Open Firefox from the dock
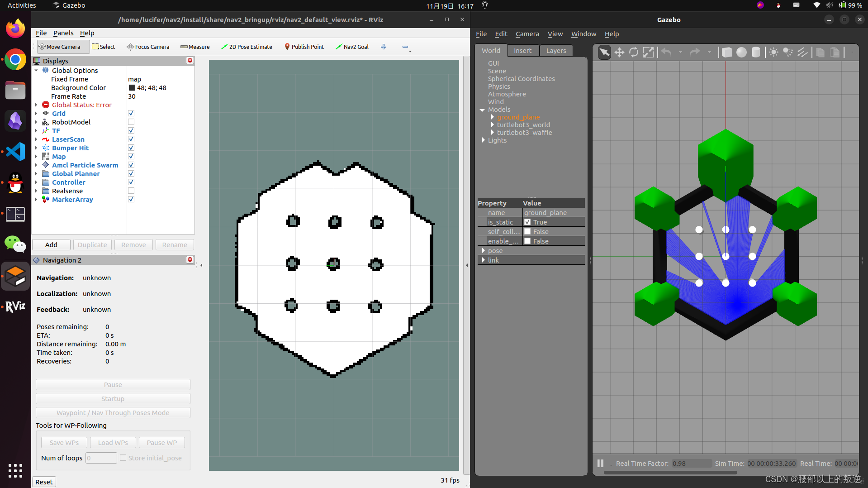This screenshot has width=868, height=488. [15, 29]
